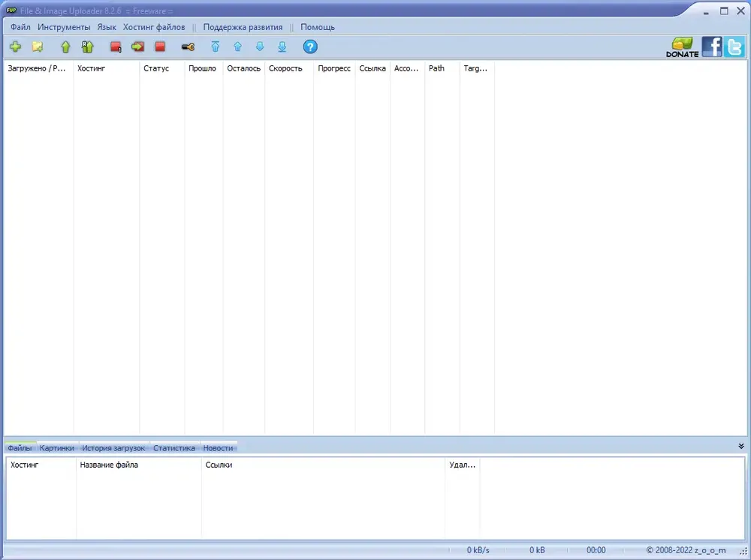Click the FUP application icon in title bar

point(11,10)
